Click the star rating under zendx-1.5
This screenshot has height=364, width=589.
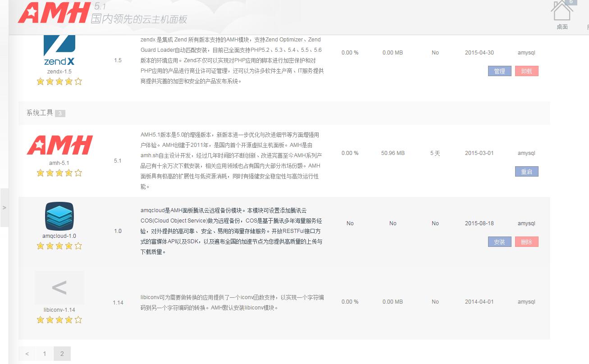[59, 82]
